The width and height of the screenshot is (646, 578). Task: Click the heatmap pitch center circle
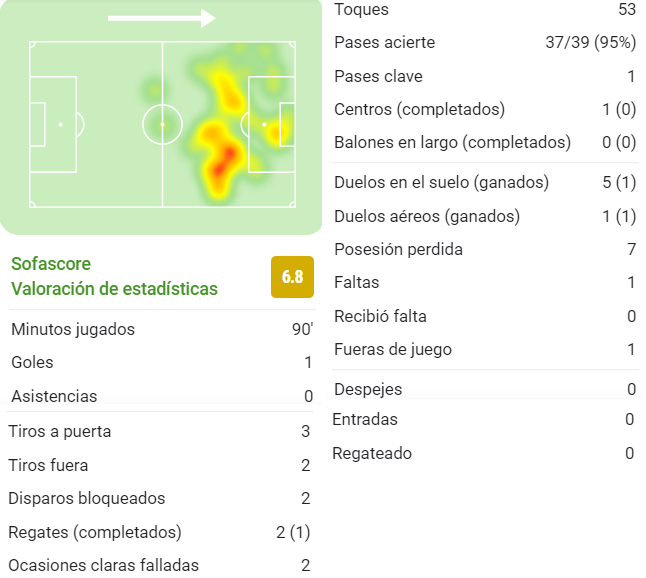(162, 124)
